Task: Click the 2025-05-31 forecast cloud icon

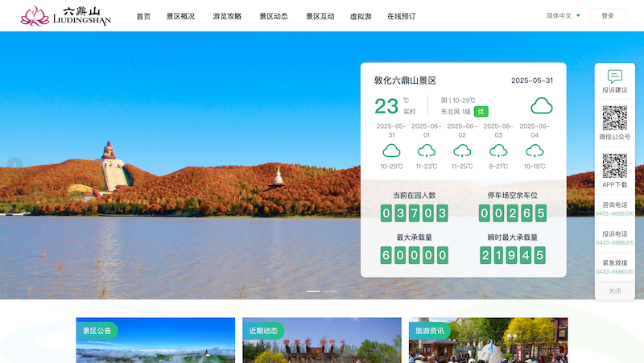Action: pos(391,151)
